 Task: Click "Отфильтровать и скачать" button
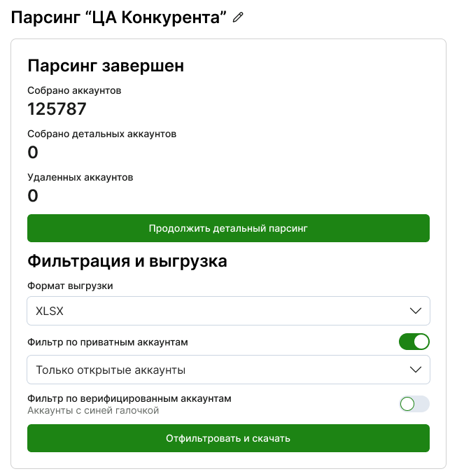click(228, 438)
